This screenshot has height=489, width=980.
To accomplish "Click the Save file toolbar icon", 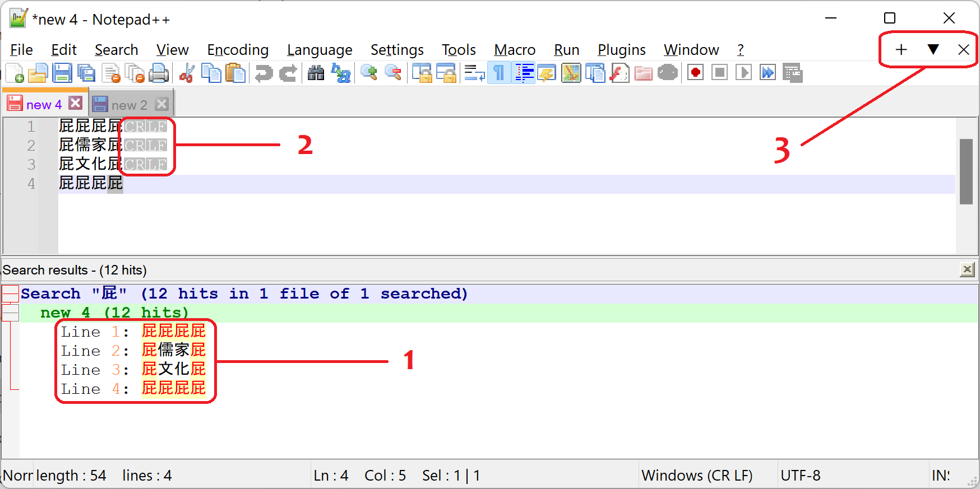I will point(62,73).
